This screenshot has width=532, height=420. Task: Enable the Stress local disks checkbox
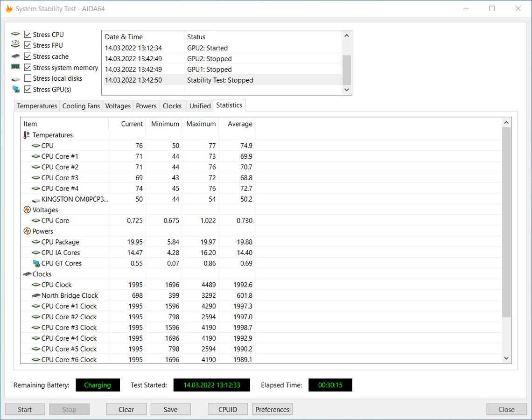click(28, 78)
